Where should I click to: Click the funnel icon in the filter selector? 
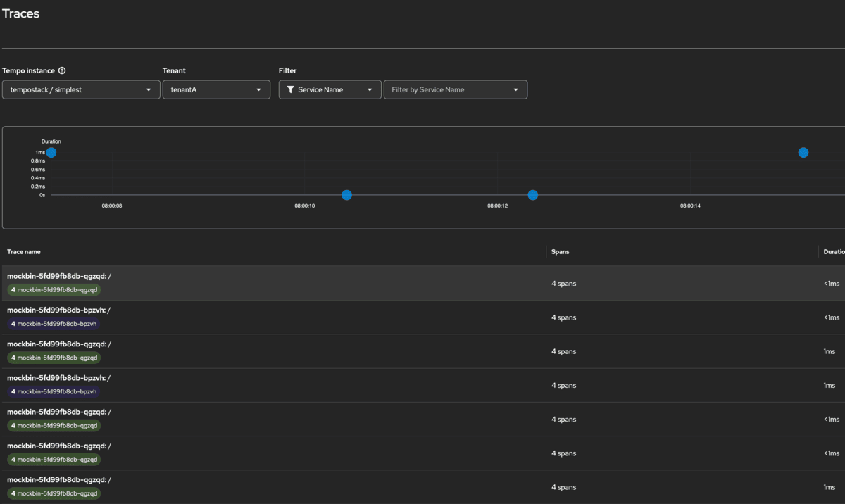pos(290,89)
